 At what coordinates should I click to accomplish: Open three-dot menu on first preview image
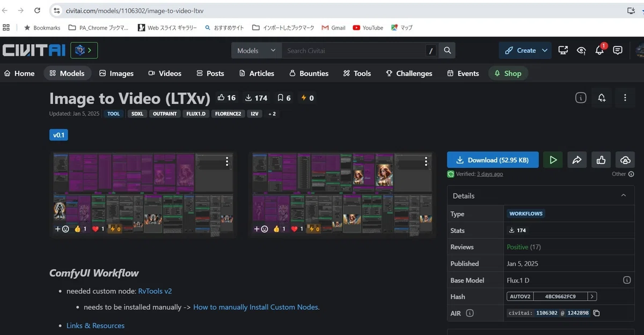click(x=227, y=161)
